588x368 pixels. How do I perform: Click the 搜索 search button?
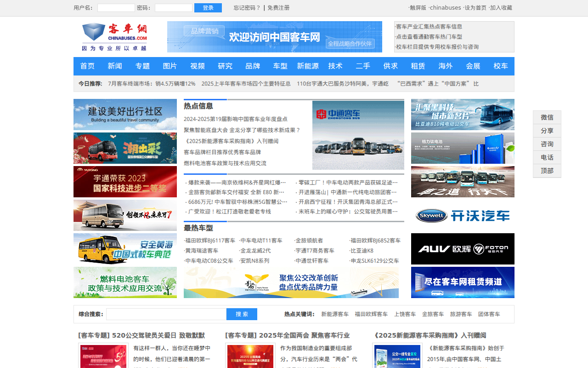tap(242, 314)
